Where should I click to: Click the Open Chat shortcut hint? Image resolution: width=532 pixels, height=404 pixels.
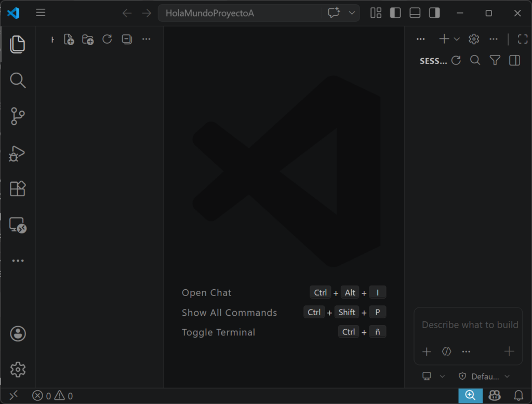207,292
